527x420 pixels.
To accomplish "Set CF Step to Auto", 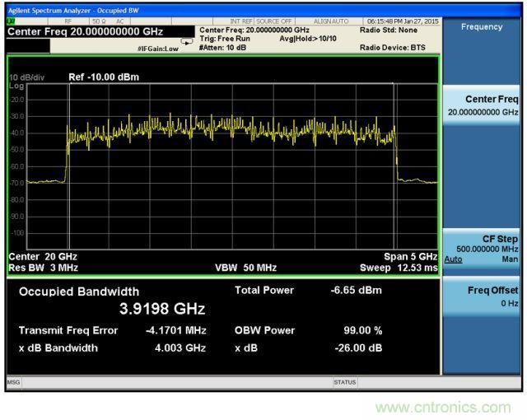I will 453,259.
